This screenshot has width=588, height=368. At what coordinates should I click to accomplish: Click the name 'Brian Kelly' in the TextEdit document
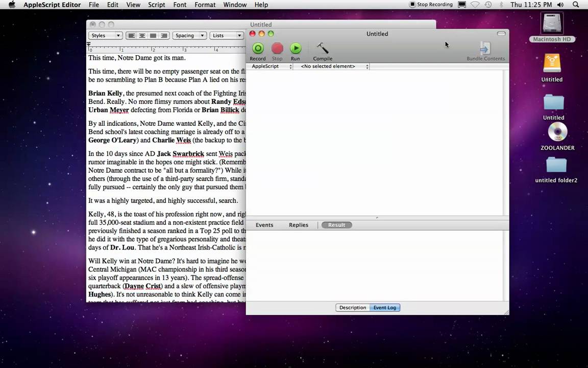(105, 94)
